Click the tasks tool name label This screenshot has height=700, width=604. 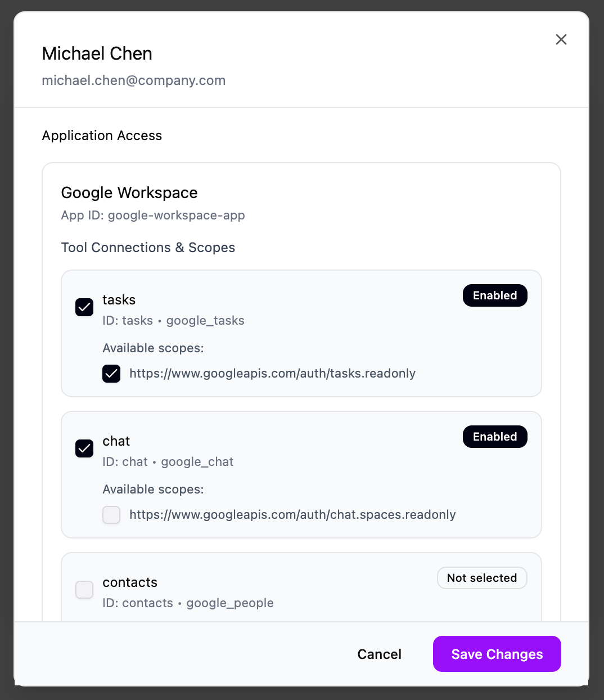pyautogui.click(x=119, y=300)
